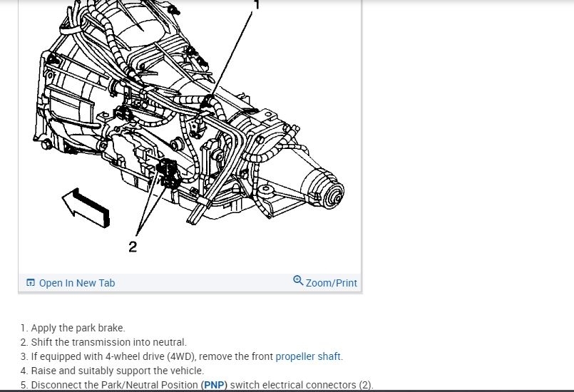The image size is (574, 392).
Task: Click step 3 text about 4-wheel drive
Action: [187, 356]
